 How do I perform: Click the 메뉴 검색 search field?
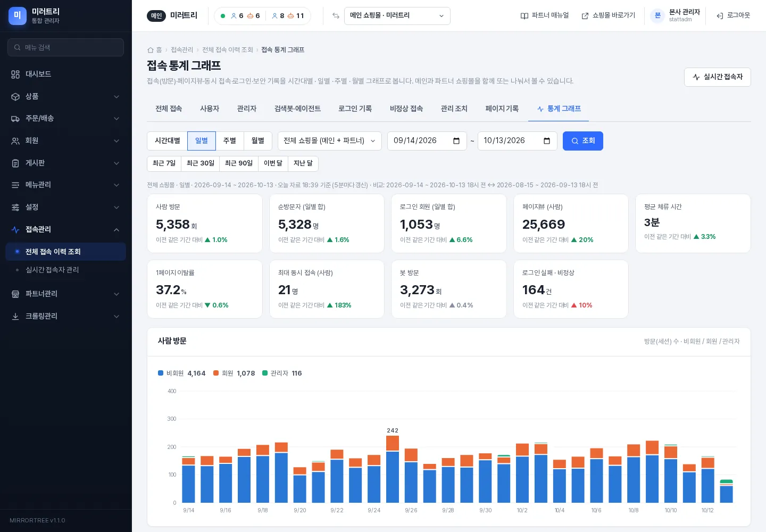pos(66,47)
